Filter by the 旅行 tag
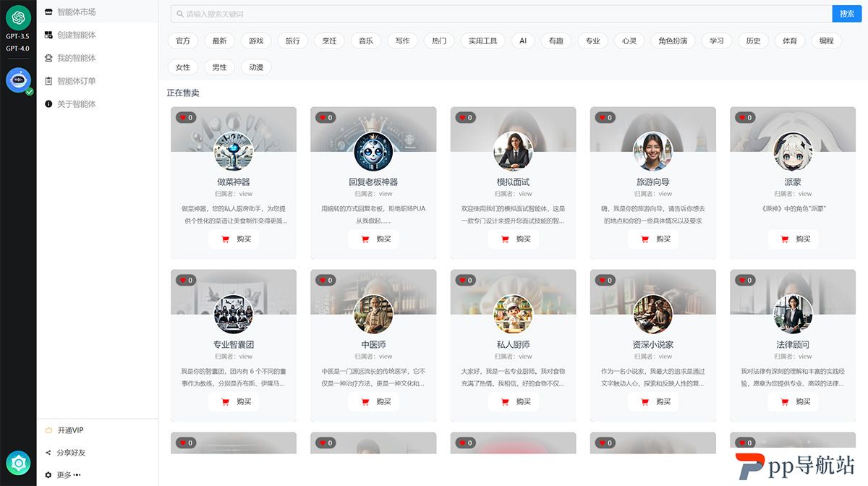This screenshot has height=486, width=868. click(x=293, y=41)
